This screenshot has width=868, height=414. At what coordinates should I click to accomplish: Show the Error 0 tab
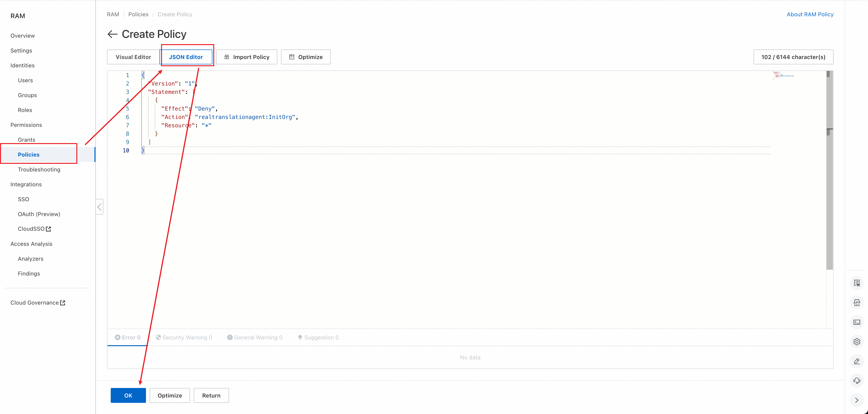(x=128, y=337)
